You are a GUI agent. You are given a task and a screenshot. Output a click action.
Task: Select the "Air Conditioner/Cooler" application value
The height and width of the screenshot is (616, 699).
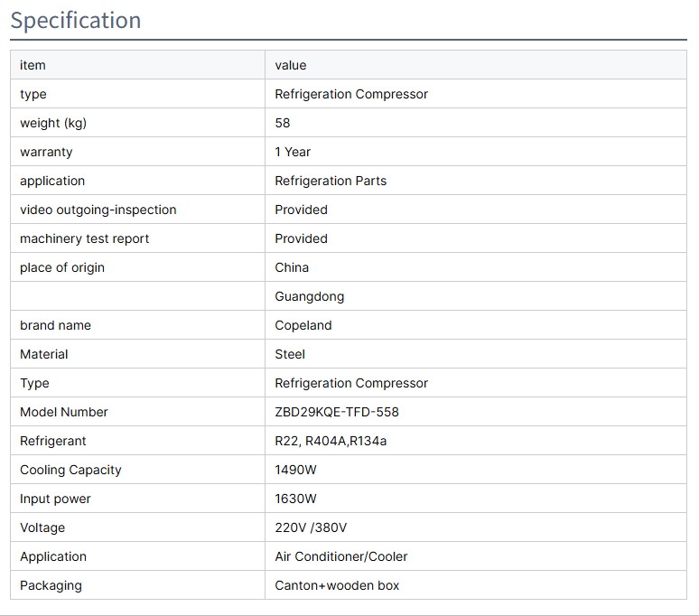coord(341,556)
